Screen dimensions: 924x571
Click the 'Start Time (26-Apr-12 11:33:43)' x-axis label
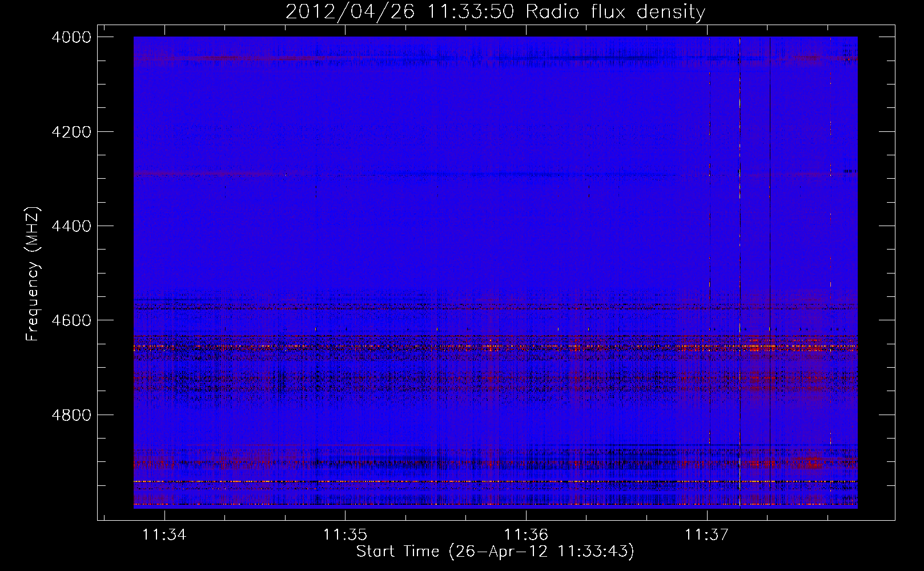[495, 552]
